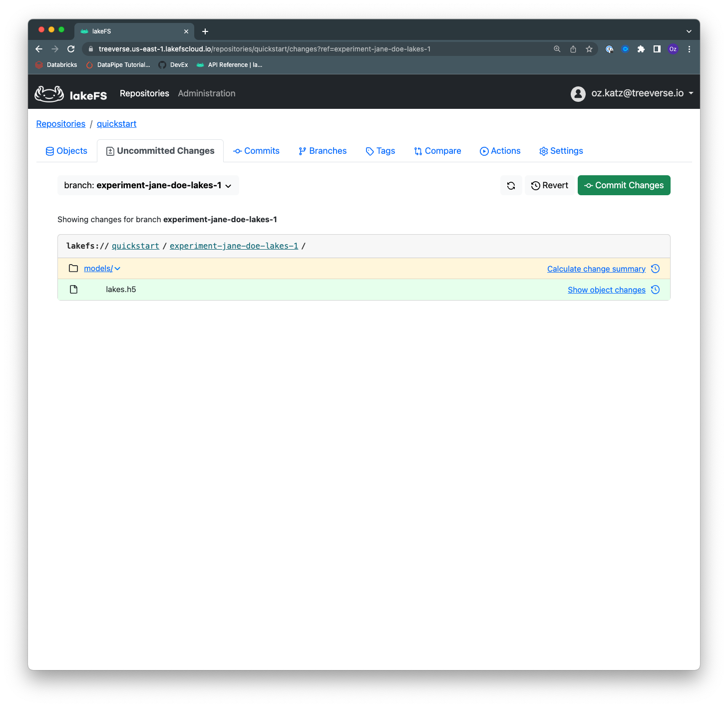This screenshot has width=728, height=707.
Task: Open the Tags tab
Action: (380, 151)
